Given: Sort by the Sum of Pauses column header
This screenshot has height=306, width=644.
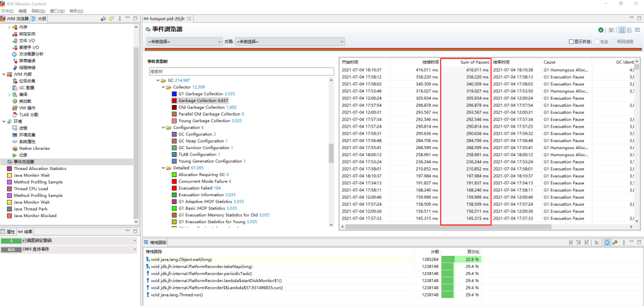Looking at the screenshot, I should 466,62.
